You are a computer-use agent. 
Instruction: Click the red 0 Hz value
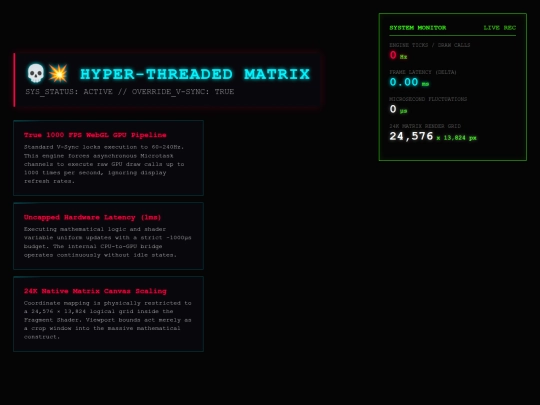point(398,55)
